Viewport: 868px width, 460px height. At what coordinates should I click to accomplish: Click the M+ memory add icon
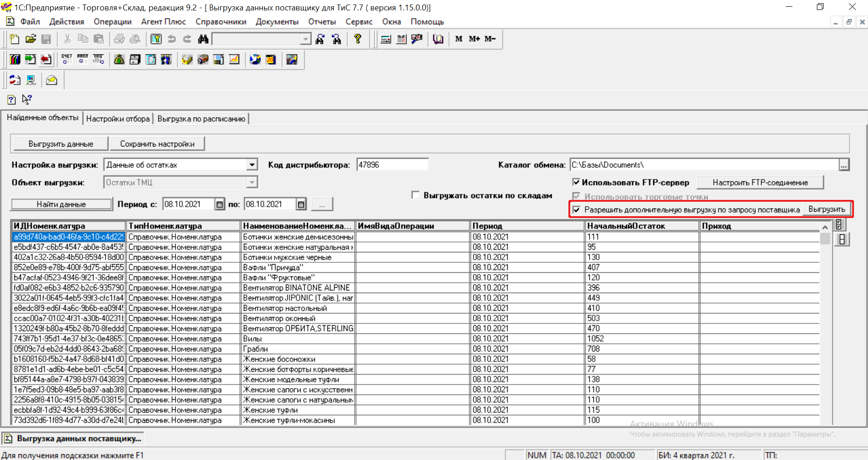tap(474, 39)
